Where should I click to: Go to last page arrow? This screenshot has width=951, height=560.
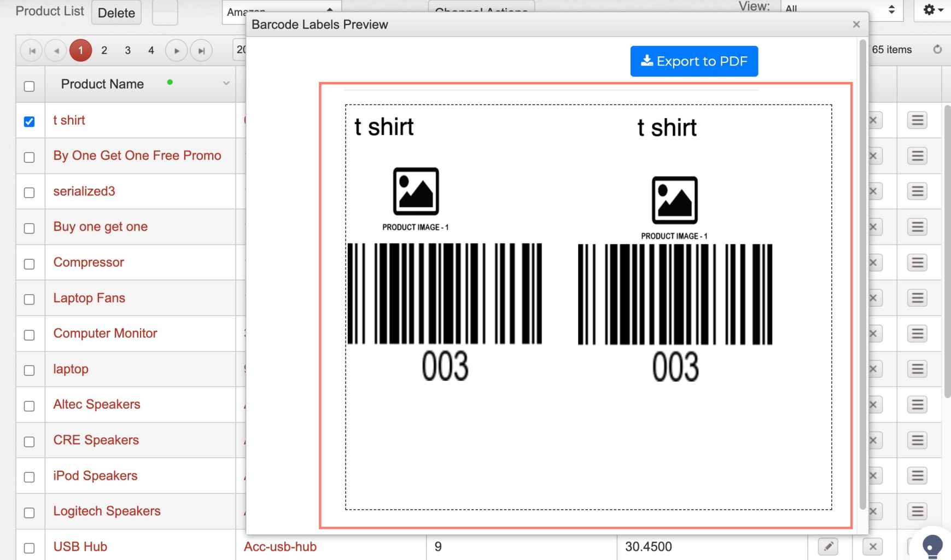[x=201, y=51]
